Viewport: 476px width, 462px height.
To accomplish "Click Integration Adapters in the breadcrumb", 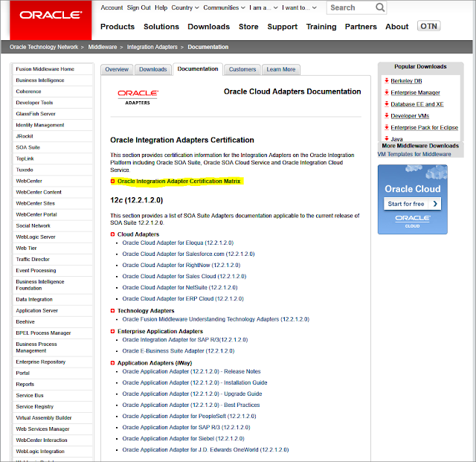I will pyautogui.click(x=152, y=47).
